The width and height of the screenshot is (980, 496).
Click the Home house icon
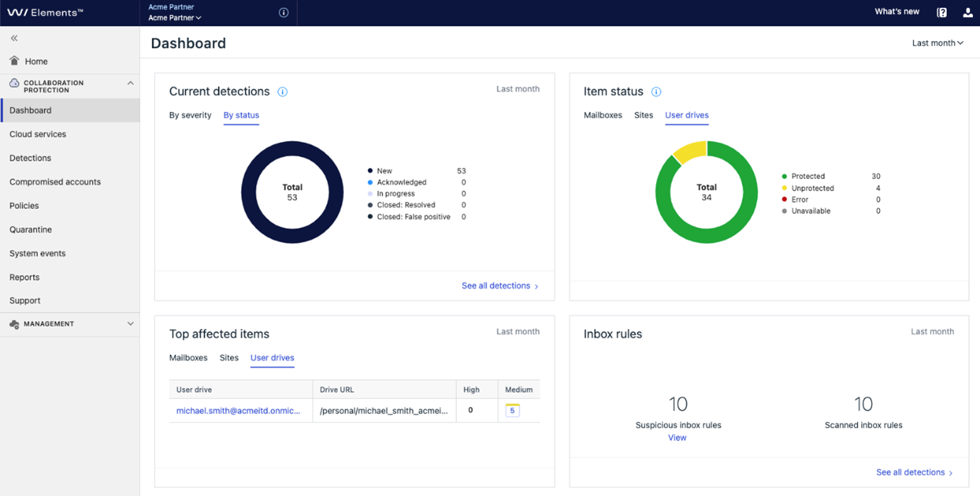[x=14, y=61]
